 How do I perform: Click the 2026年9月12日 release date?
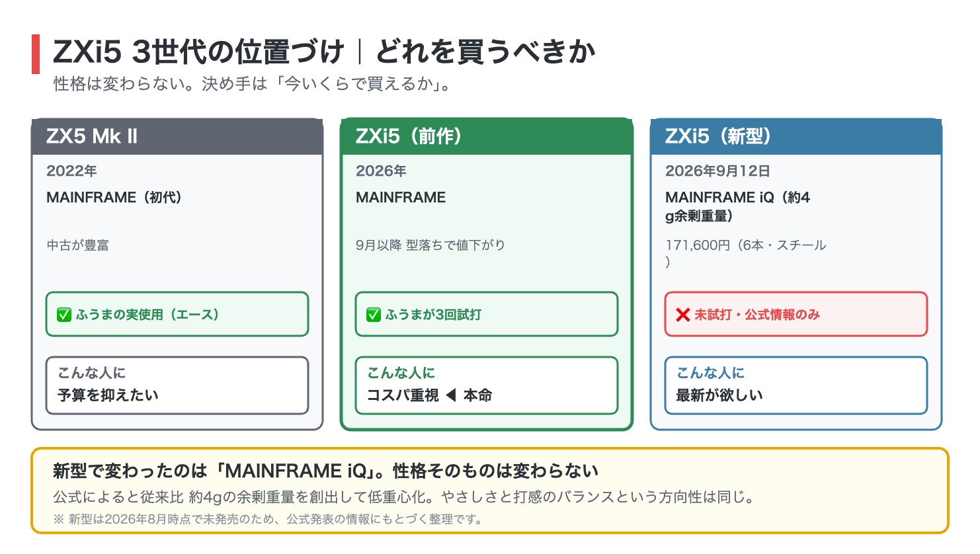[x=717, y=171]
